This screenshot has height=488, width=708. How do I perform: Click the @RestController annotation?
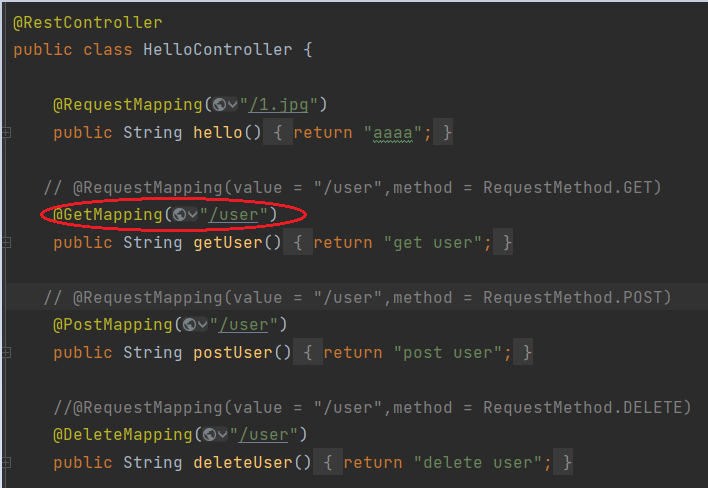87,22
